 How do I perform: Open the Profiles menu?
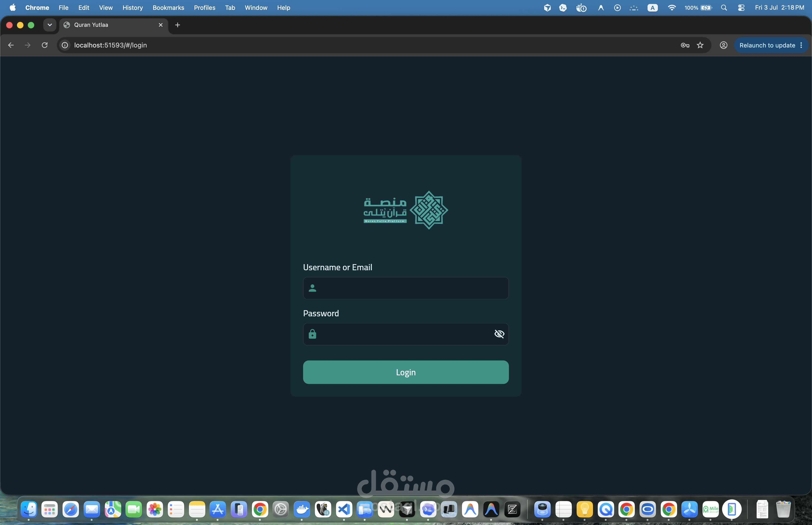204,8
